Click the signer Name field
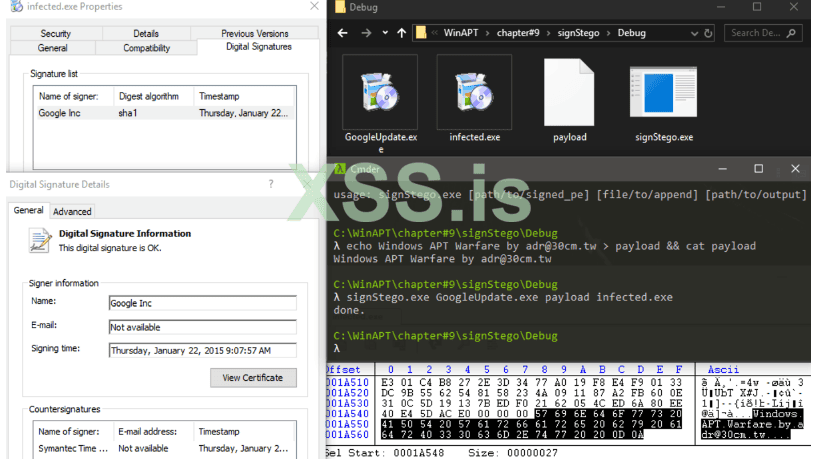The height and width of the screenshot is (466, 817). (203, 303)
